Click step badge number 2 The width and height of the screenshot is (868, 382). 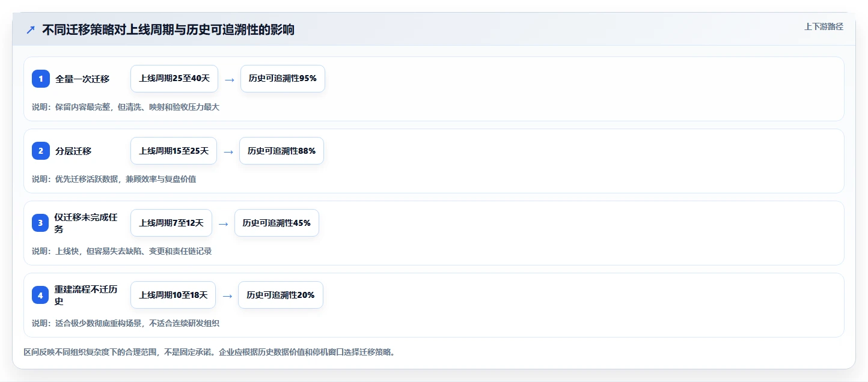coord(41,151)
